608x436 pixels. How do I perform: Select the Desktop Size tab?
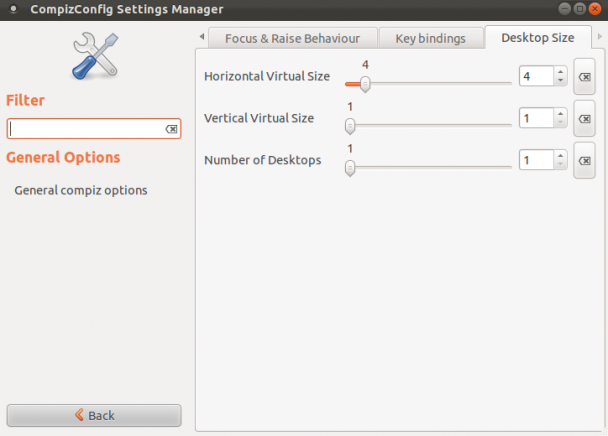(538, 38)
